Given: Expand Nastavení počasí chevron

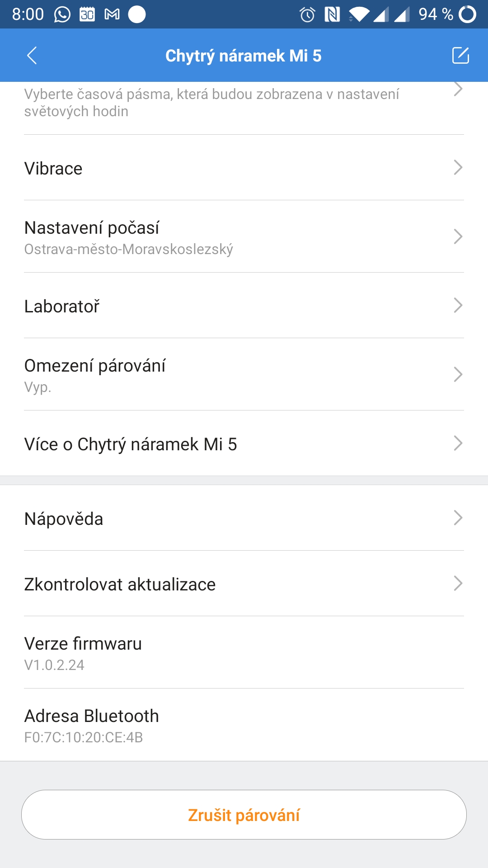Looking at the screenshot, I should (458, 236).
